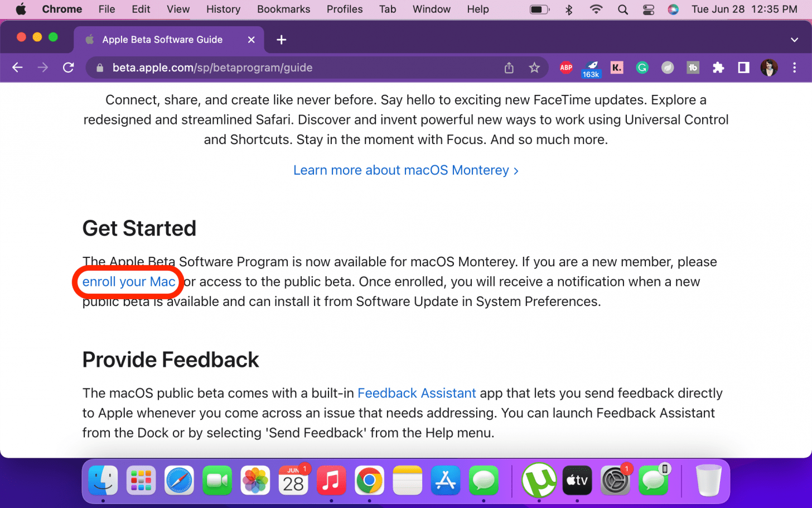Open Chrome from the Dock
This screenshot has width=812, height=508.
[x=369, y=481]
